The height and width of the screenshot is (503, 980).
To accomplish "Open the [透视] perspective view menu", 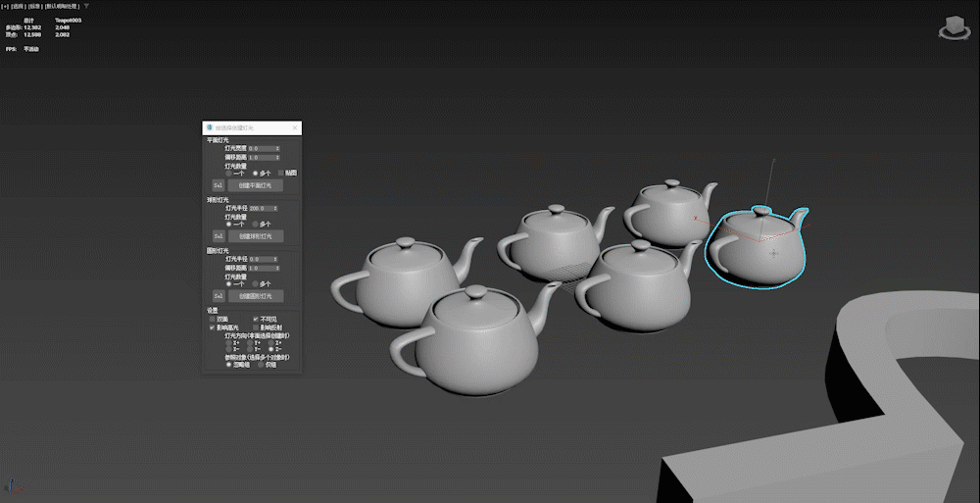I will pos(17,6).
